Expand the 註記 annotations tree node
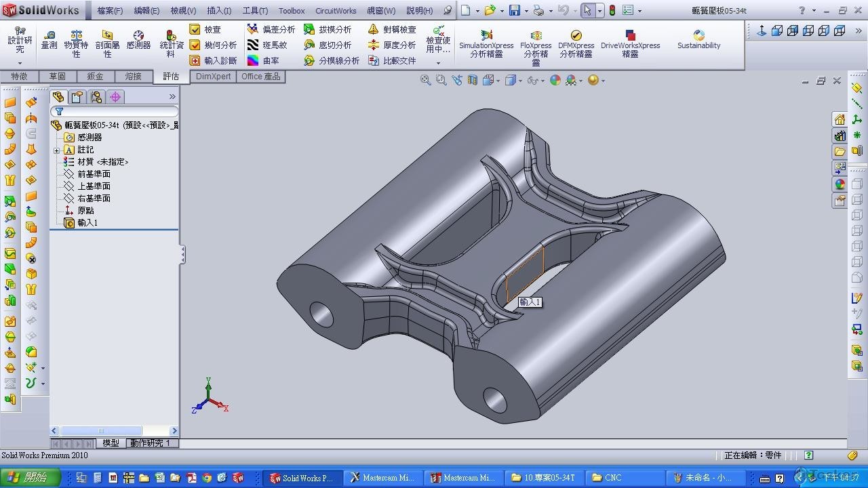Image resolution: width=868 pixels, height=488 pixels. [x=57, y=150]
